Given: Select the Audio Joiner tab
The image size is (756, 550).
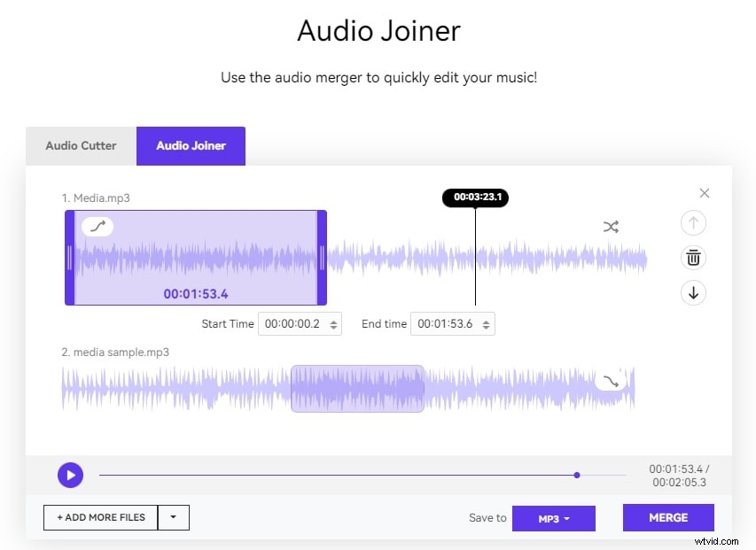Looking at the screenshot, I should [x=191, y=145].
